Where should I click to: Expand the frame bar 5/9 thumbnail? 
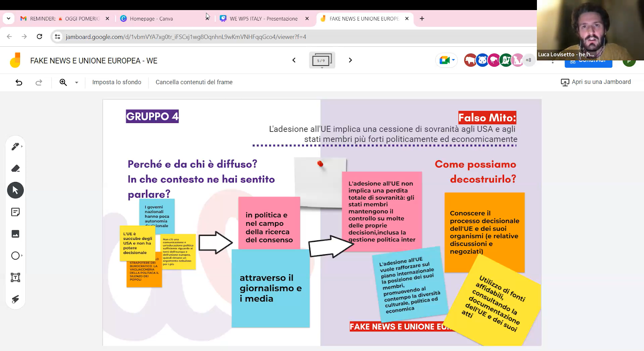[x=322, y=60]
